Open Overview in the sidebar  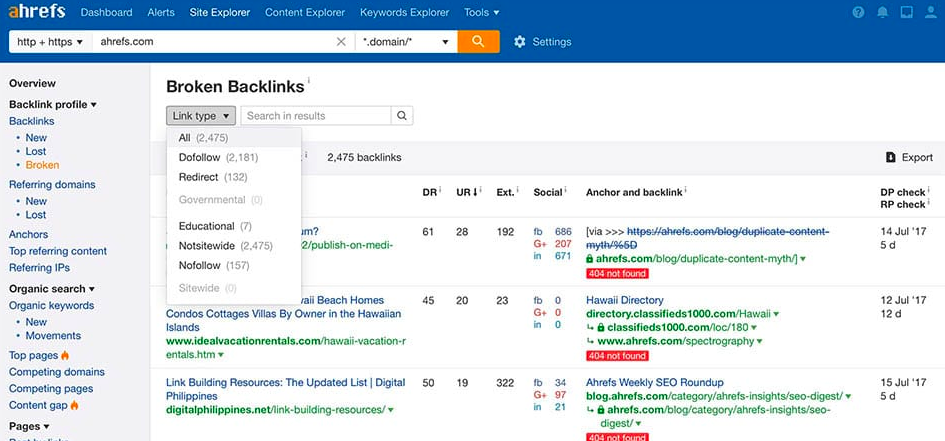pyautogui.click(x=32, y=83)
